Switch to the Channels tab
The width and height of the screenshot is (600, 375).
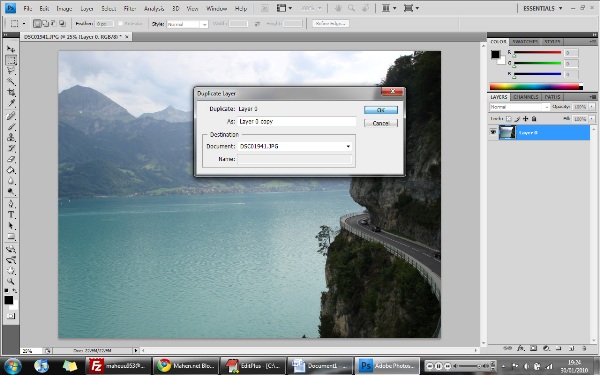[526, 97]
